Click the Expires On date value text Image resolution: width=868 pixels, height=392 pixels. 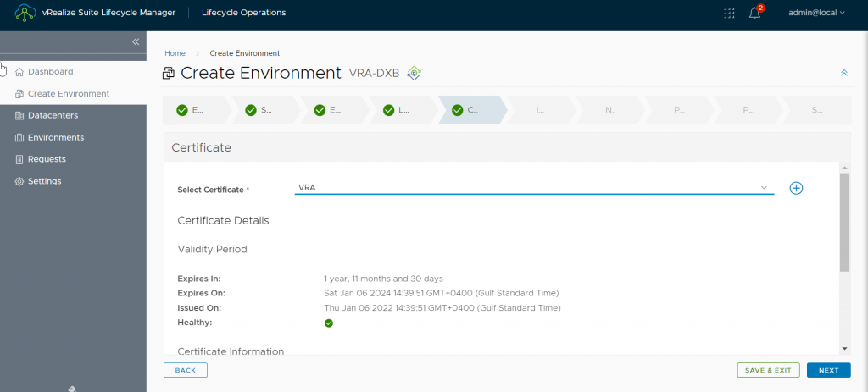click(x=441, y=293)
